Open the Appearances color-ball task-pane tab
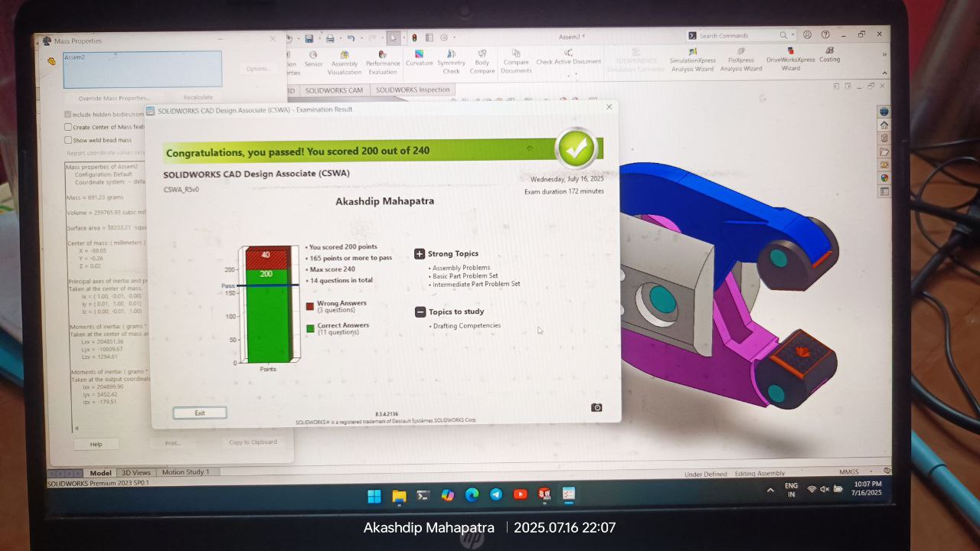This screenshot has width=980, height=551. click(884, 178)
